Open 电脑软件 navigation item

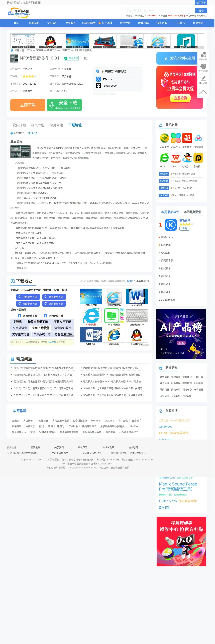[x=34, y=23]
